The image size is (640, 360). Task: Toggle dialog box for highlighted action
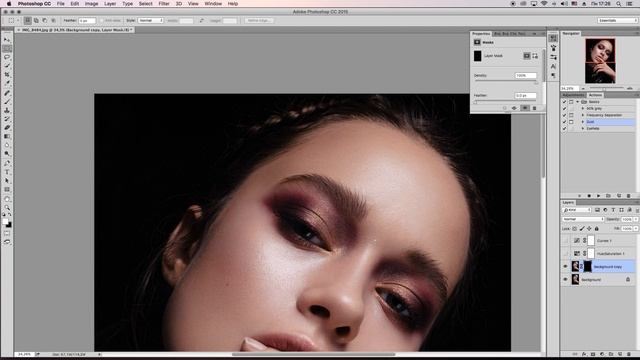click(571, 122)
